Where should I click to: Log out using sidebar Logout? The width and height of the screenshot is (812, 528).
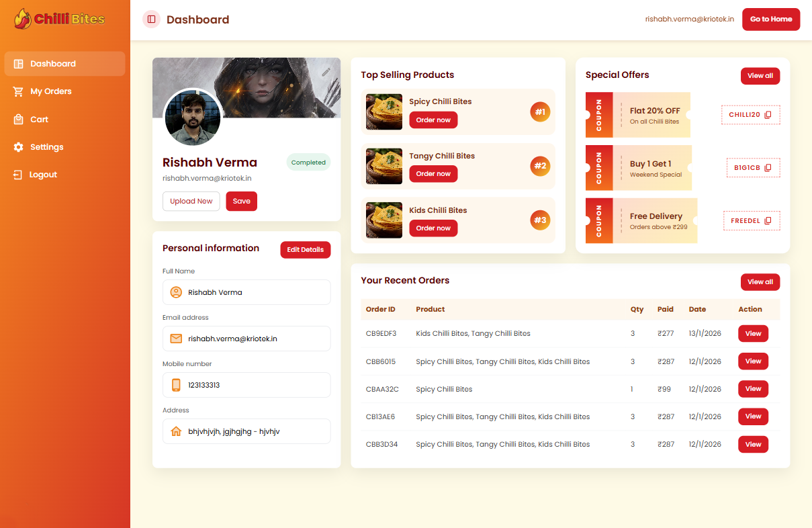(x=43, y=175)
